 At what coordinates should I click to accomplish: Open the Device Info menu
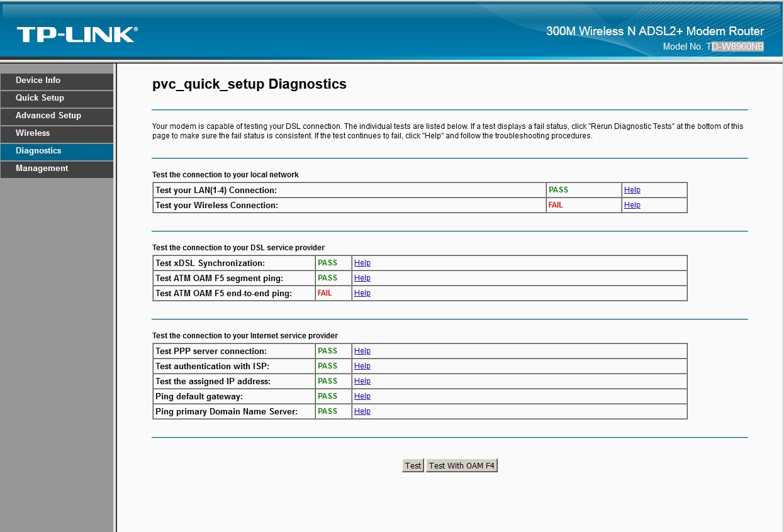(x=57, y=80)
